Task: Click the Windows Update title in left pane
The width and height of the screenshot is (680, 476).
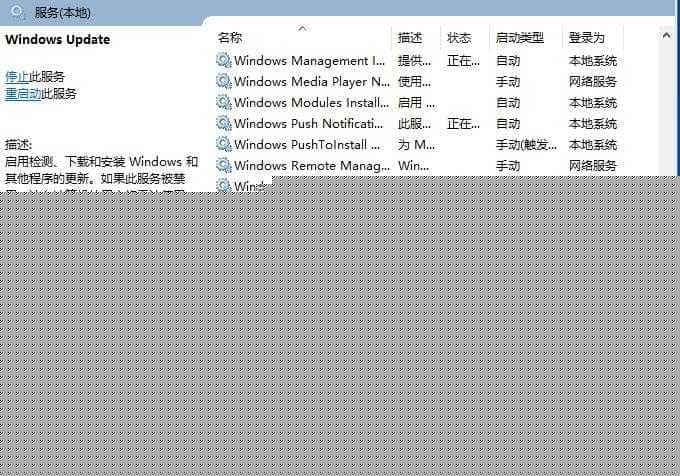Action: tap(58, 39)
